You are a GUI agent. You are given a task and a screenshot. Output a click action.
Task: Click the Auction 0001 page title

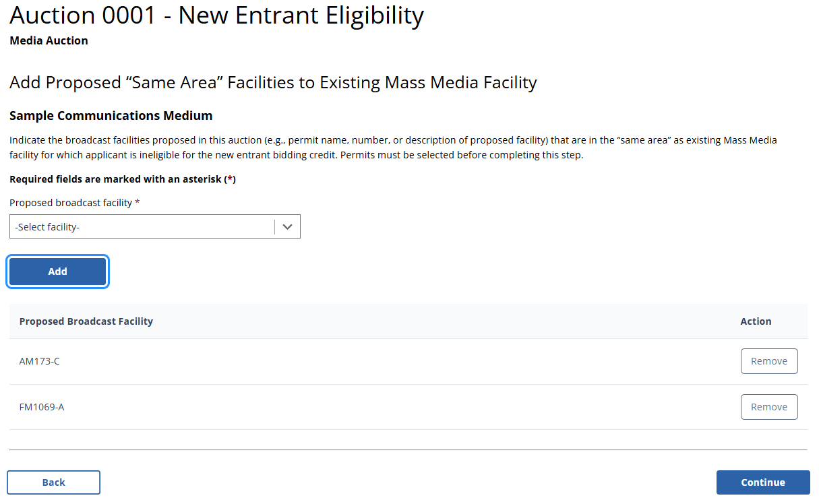pyautogui.click(x=216, y=16)
